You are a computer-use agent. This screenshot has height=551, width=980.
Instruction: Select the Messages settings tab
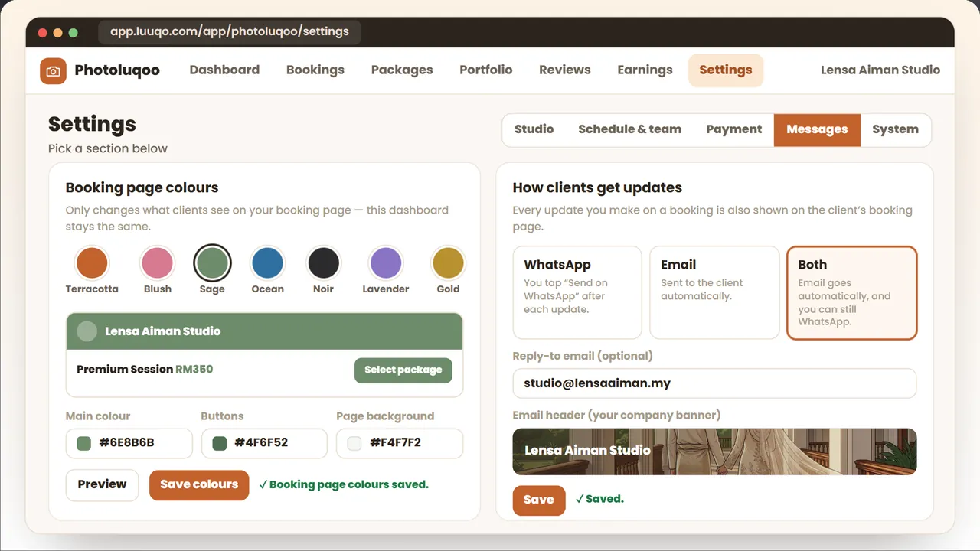817,129
